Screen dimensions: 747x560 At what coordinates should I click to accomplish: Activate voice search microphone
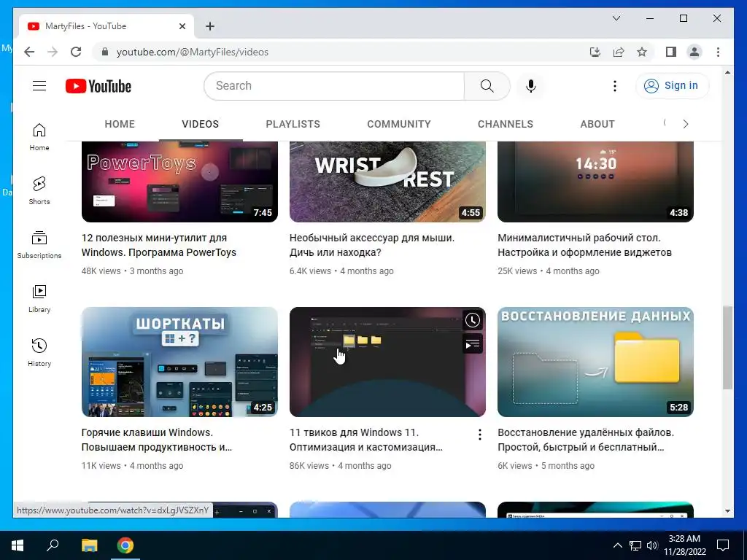click(x=531, y=86)
